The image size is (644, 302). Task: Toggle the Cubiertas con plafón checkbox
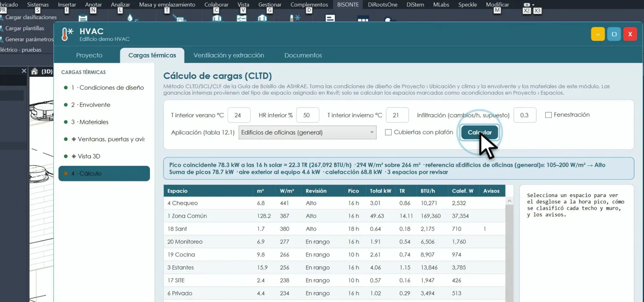388,133
